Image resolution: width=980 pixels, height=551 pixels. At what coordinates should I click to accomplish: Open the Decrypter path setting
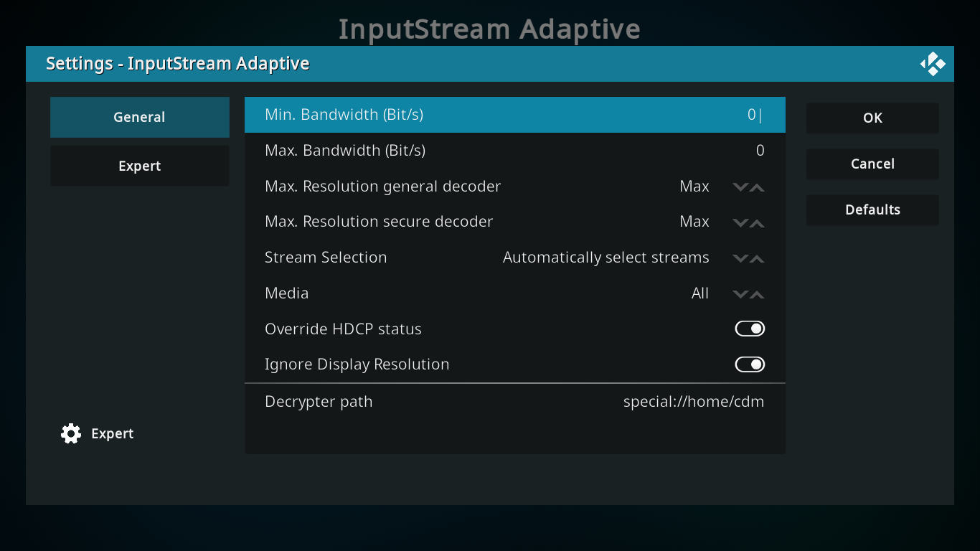514,402
